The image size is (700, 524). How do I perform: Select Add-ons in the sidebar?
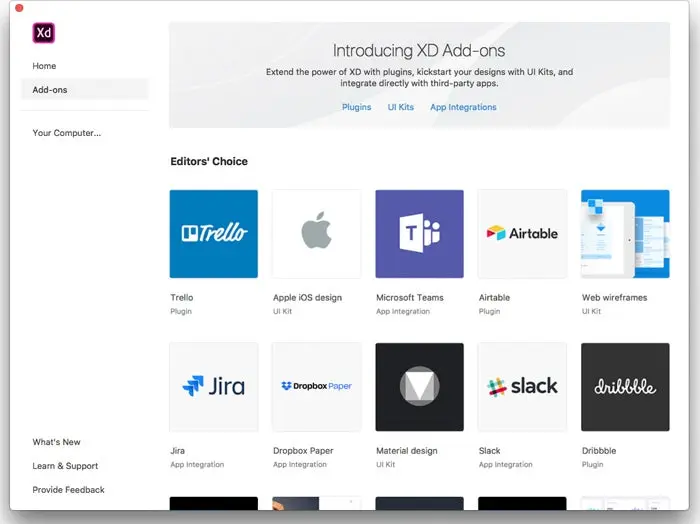pos(84,90)
